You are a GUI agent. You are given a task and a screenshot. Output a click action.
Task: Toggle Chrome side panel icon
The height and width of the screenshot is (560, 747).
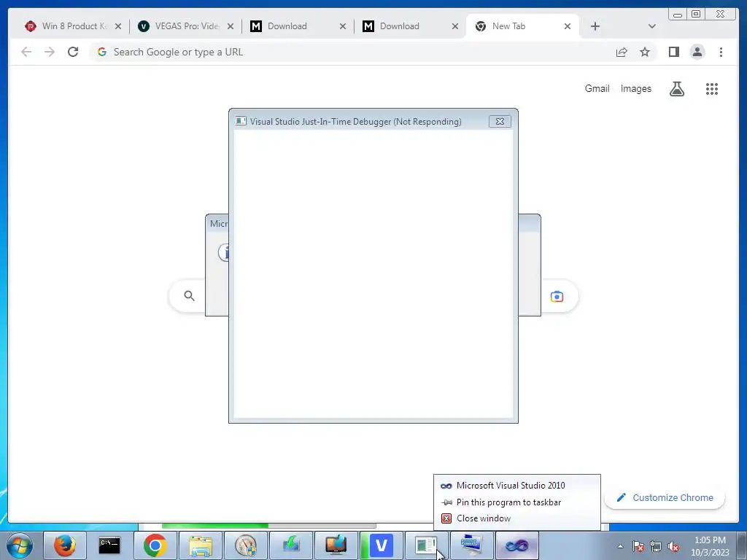(673, 52)
